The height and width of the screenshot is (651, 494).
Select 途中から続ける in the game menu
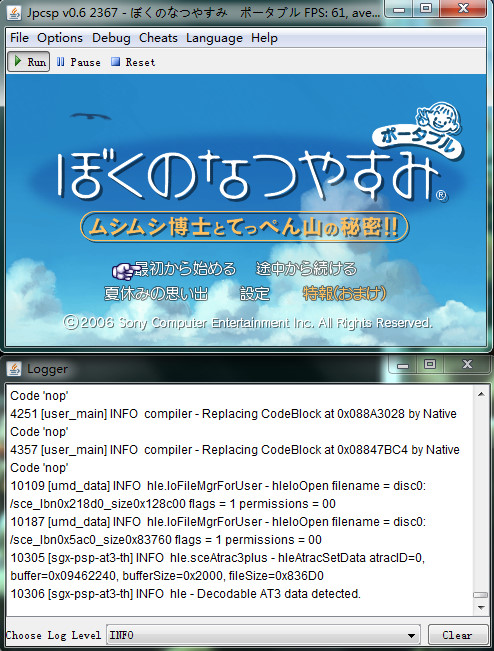click(306, 269)
